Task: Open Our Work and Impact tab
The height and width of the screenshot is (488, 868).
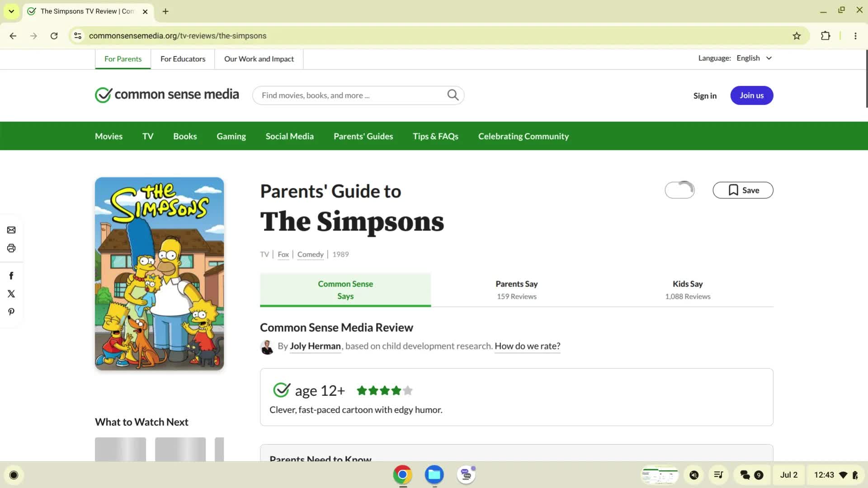Action: click(259, 59)
